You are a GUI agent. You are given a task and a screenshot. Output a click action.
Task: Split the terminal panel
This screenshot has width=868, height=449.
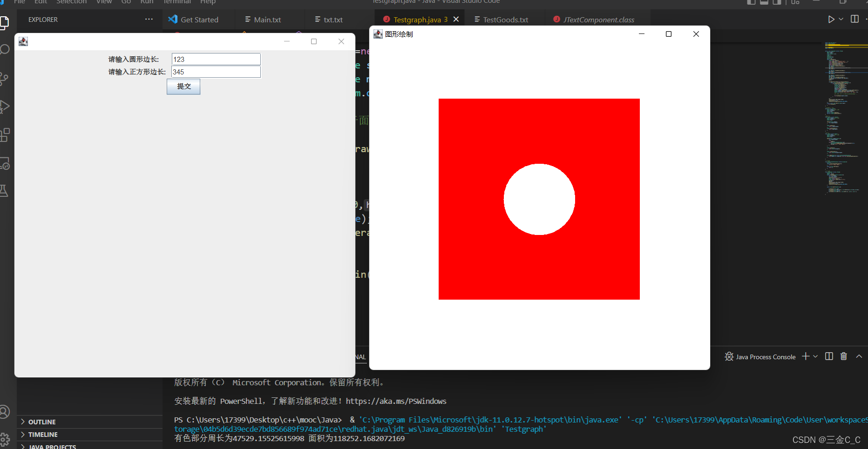pyautogui.click(x=829, y=356)
